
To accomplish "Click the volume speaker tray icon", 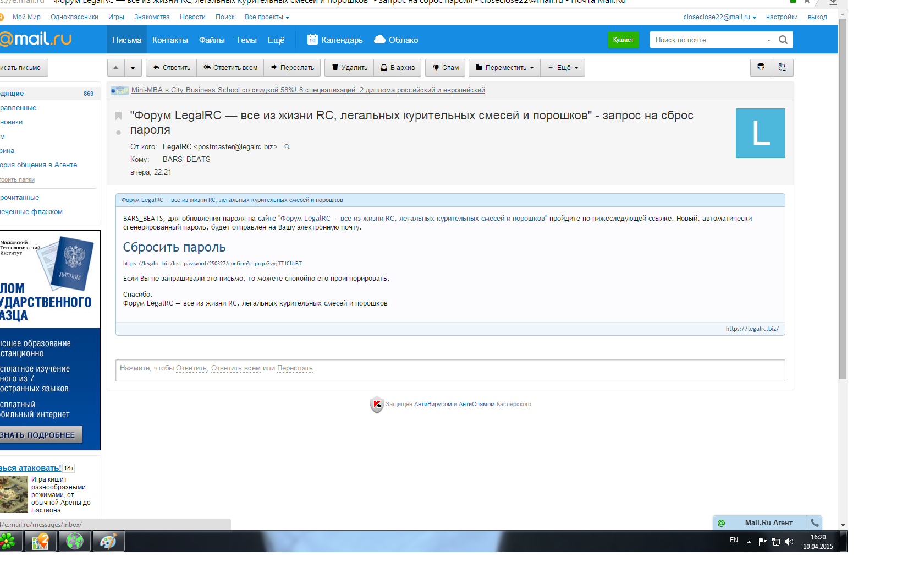I will pos(789,542).
